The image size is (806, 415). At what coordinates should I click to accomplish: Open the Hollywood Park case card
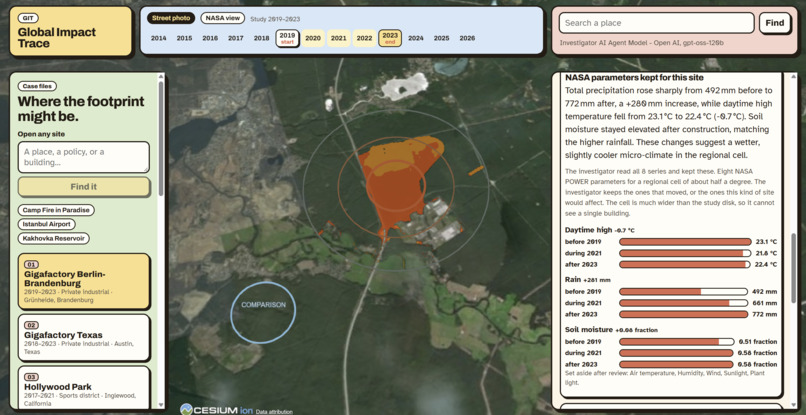pos(84,387)
